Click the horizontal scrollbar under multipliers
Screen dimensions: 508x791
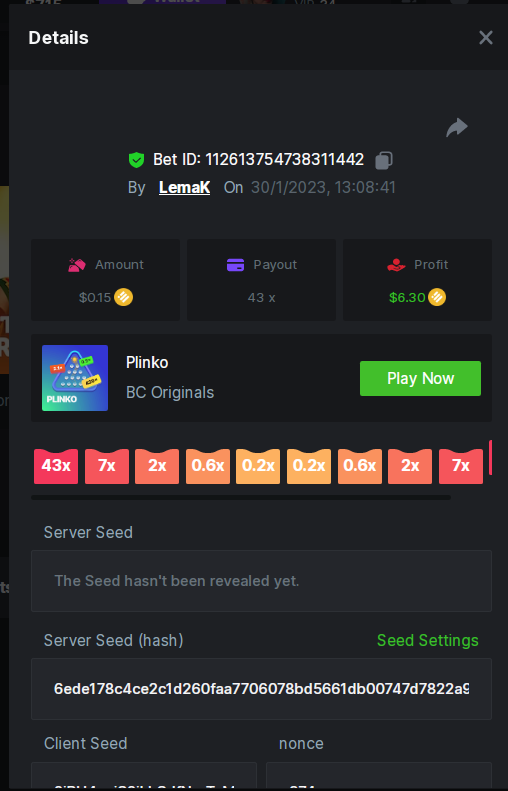pyautogui.click(x=241, y=497)
